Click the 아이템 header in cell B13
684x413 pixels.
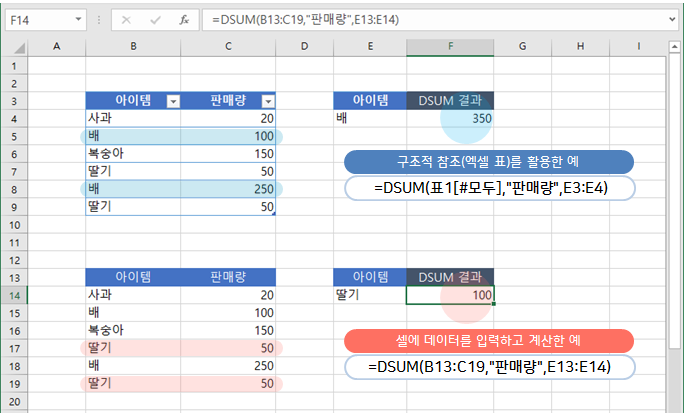tap(133, 277)
